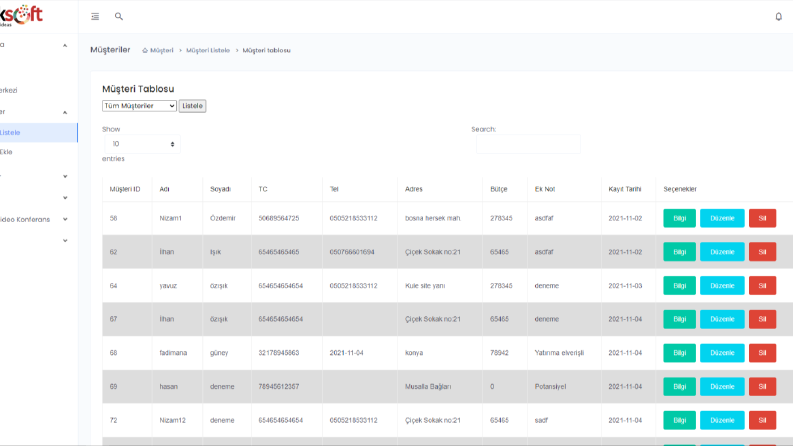Select the cell reading 'Nizam1'
Screen dimensions: 793x446
click(x=170, y=218)
